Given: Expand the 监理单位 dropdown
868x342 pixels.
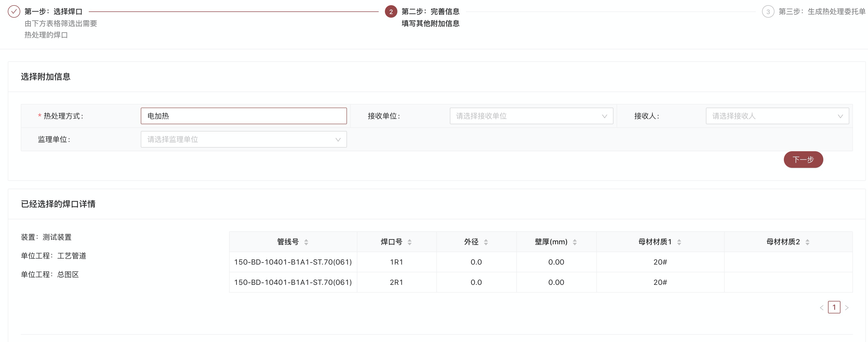Looking at the screenshot, I should pos(244,139).
